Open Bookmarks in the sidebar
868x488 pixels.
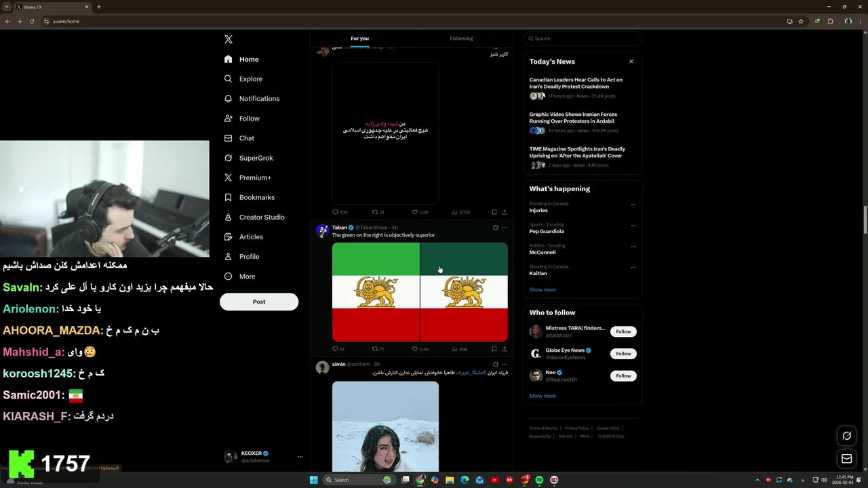click(x=249, y=197)
